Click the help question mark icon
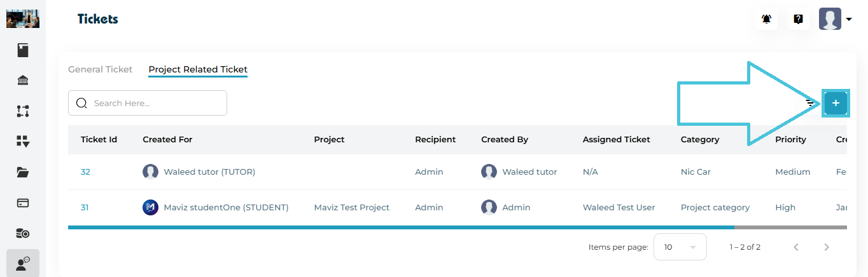This screenshot has width=868, height=277. (x=798, y=19)
